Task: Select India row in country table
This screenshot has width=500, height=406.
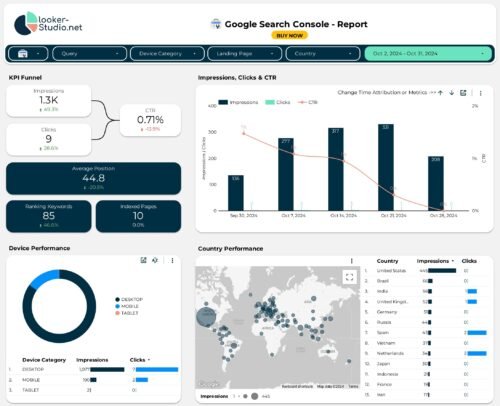Action: [x=426, y=291]
